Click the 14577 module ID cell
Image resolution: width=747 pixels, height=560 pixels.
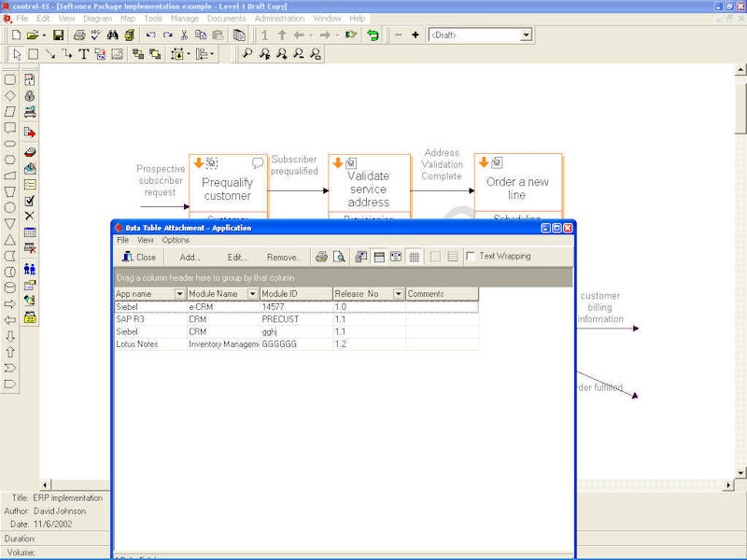tap(296, 307)
